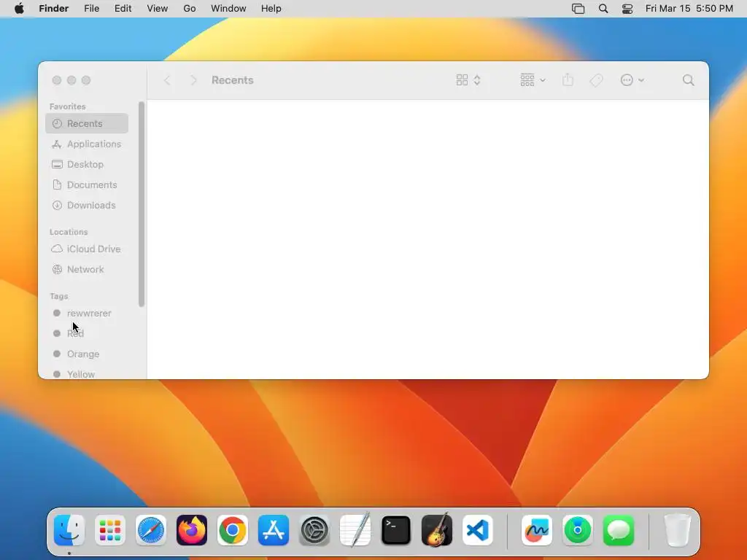
Task: Click Stage Manager icon in menu bar
Action: tap(578, 9)
